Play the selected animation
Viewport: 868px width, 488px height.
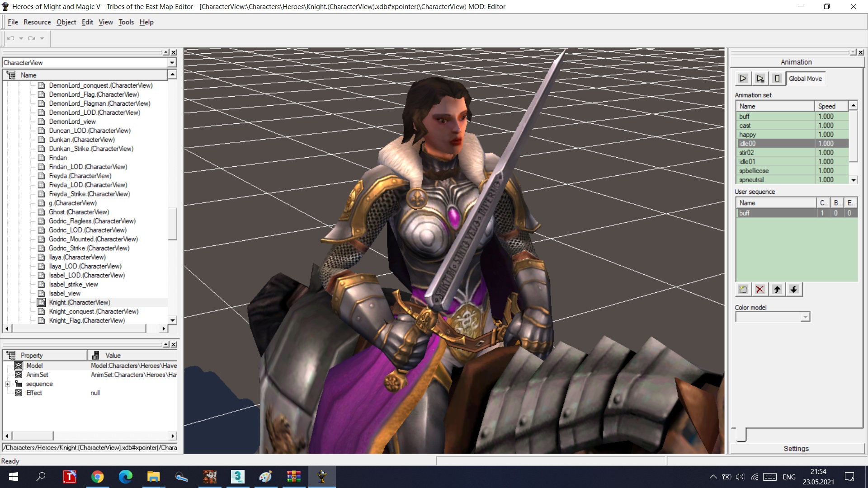743,79
